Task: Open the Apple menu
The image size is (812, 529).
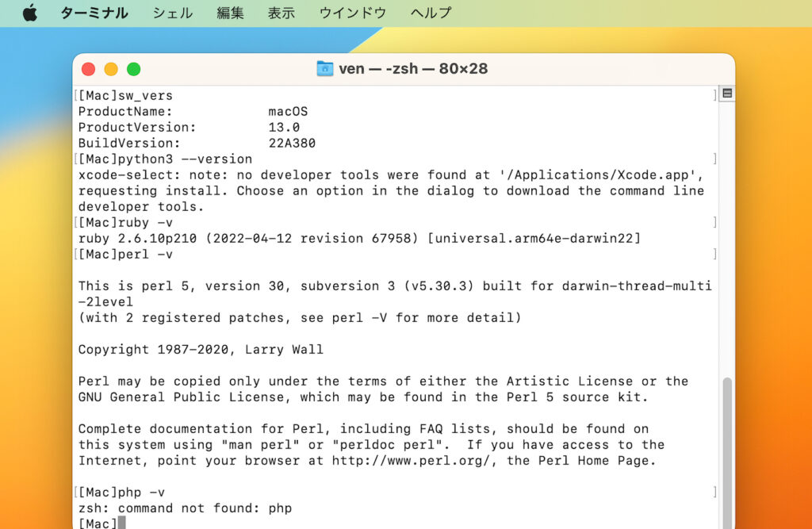Action: (30, 13)
